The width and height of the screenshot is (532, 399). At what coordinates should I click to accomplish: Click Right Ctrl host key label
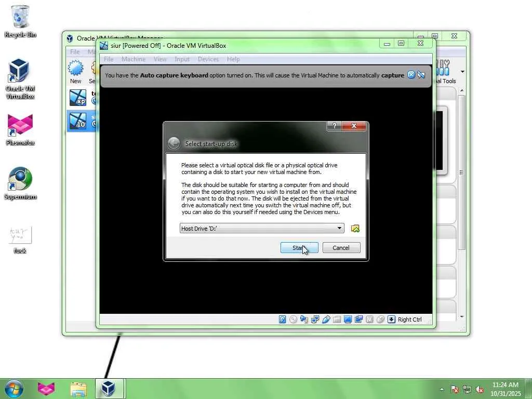tap(409, 320)
